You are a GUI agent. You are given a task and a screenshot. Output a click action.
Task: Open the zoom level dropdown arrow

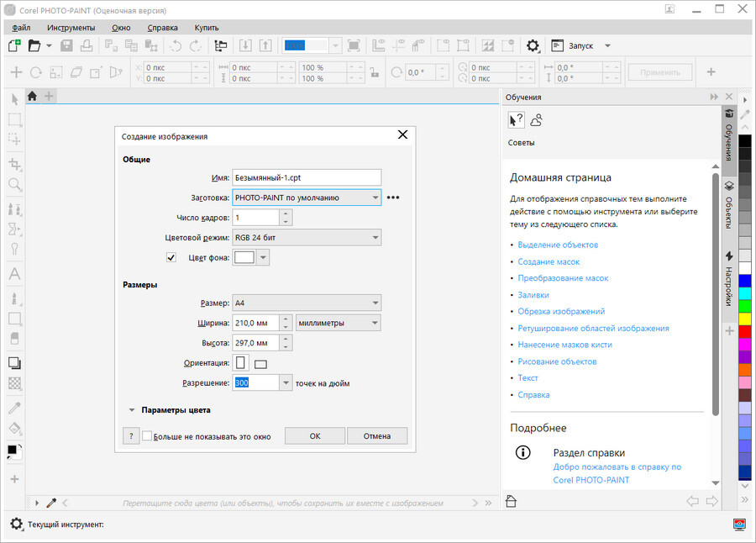click(x=335, y=46)
